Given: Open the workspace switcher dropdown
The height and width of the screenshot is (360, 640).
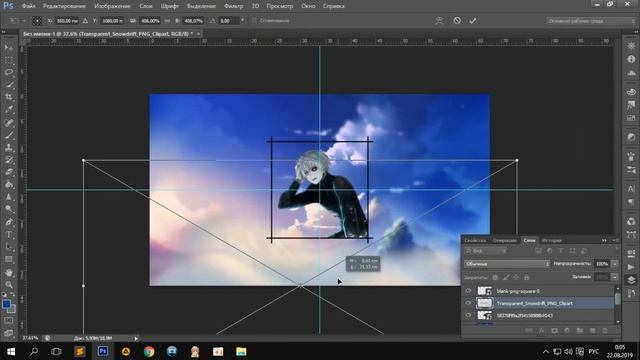Looking at the screenshot, I should [x=590, y=21].
